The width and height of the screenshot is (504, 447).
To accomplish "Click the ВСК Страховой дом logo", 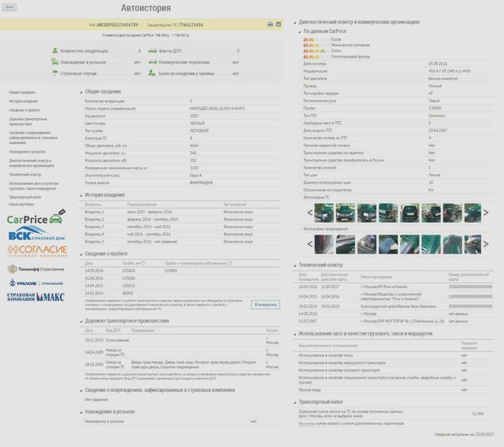I will (x=36, y=233).
